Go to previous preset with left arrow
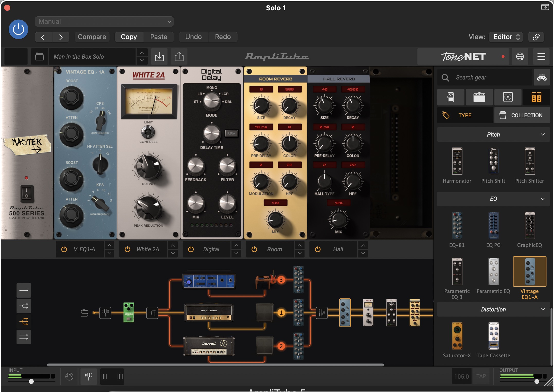This screenshot has width=554, height=392. coord(43,37)
